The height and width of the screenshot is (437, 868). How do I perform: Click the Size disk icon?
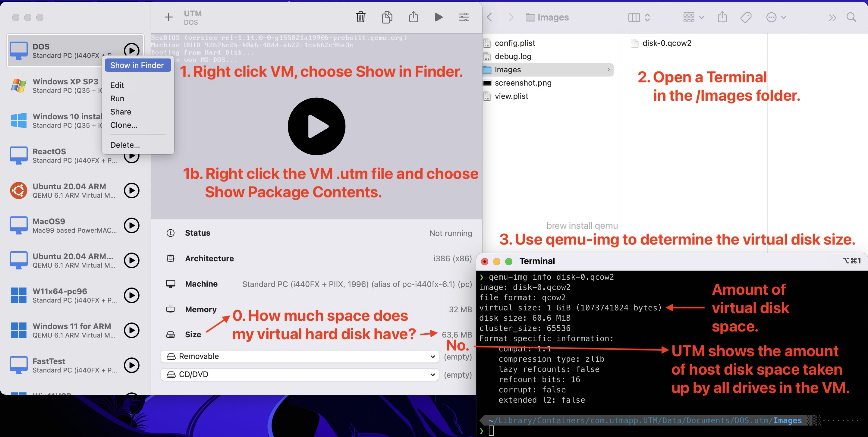[171, 335]
